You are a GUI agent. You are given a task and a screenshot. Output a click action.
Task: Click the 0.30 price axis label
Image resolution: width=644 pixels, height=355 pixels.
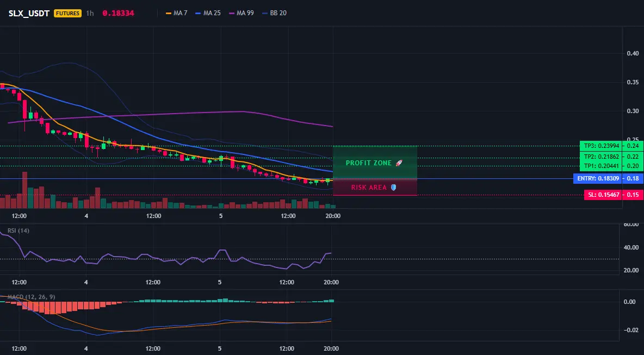pyautogui.click(x=633, y=111)
